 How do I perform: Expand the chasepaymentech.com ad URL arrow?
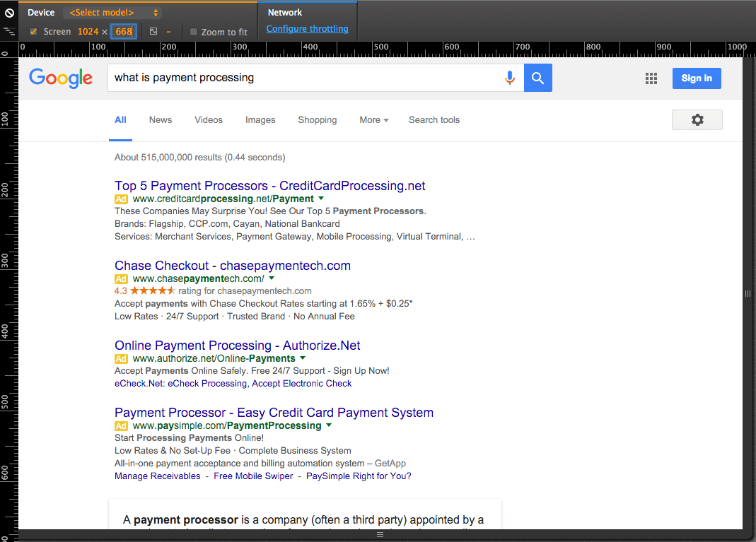(272, 278)
